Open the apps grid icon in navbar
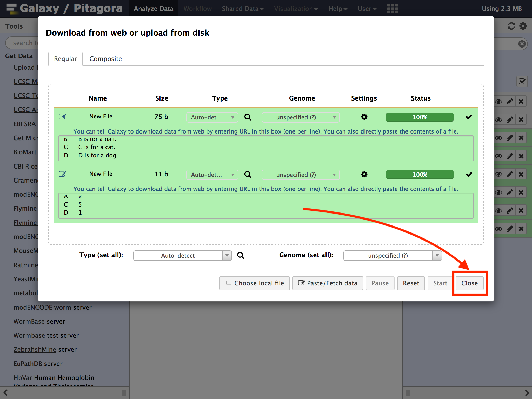 tap(392, 9)
